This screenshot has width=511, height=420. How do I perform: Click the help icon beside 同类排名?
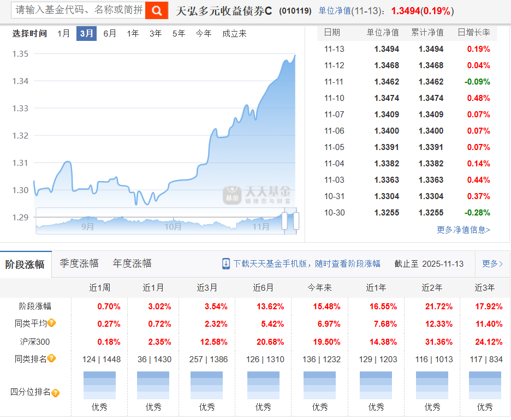point(51,358)
